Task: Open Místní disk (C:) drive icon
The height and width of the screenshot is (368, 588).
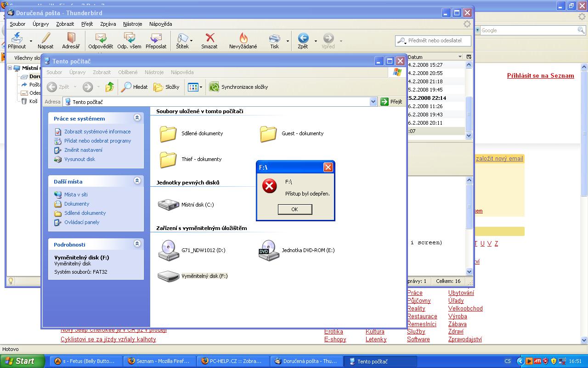Action: pos(169,205)
